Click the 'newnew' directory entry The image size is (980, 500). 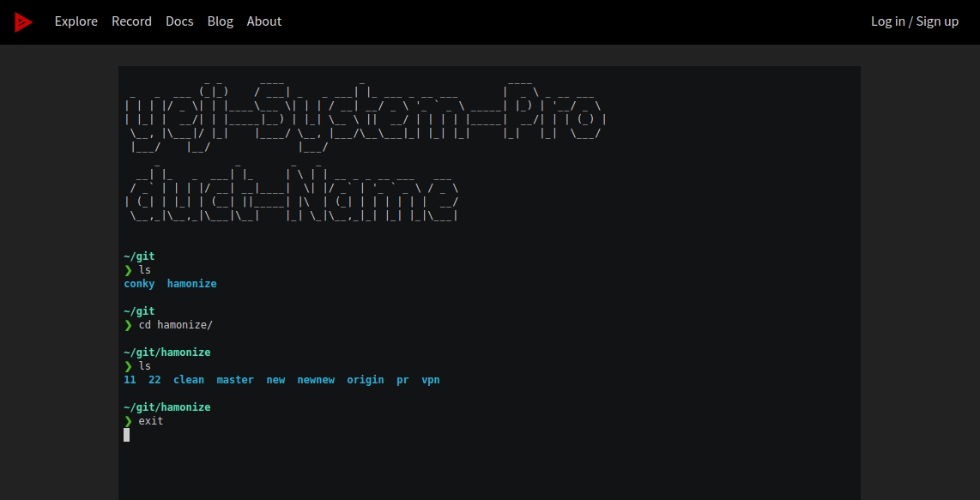point(315,380)
